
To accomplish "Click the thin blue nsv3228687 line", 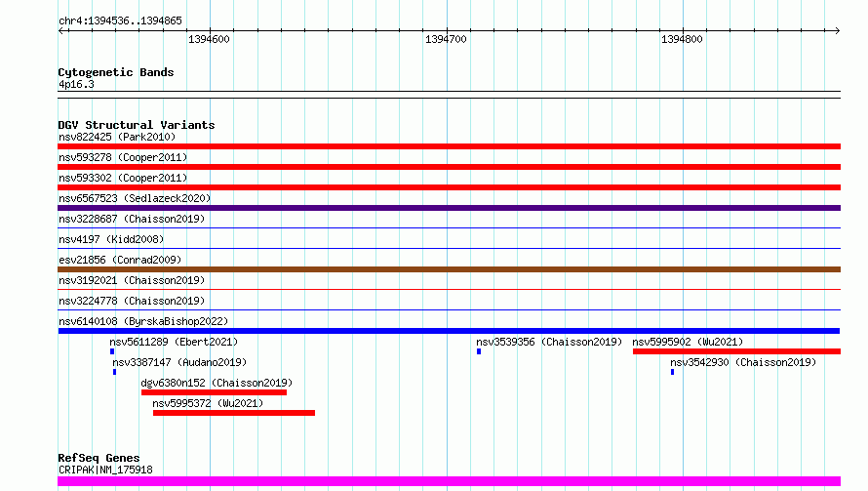I will [449, 227].
